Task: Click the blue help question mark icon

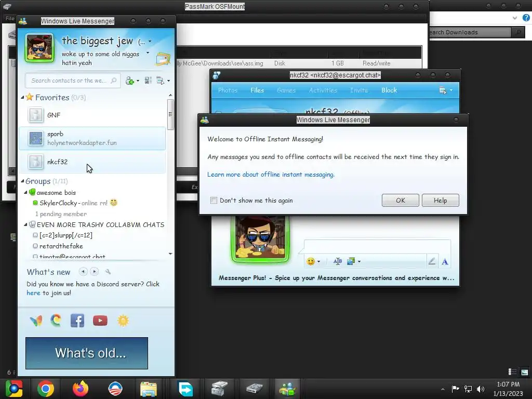Action: click(526, 18)
